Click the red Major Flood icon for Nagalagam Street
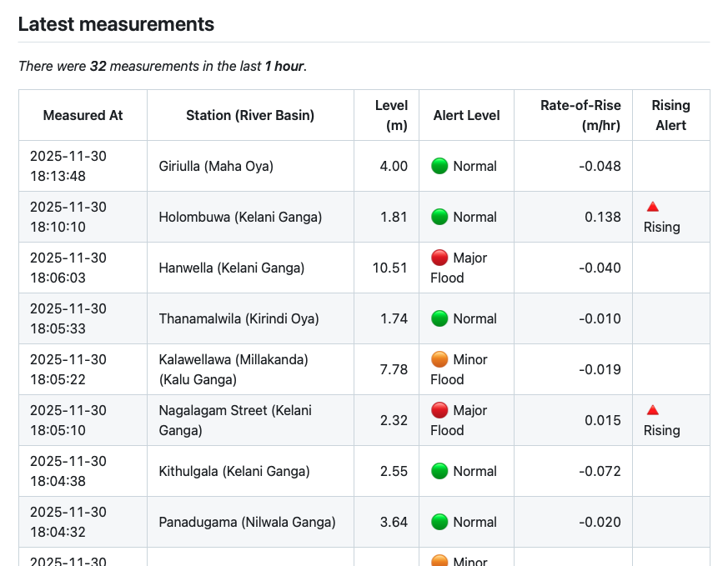 tap(439, 410)
